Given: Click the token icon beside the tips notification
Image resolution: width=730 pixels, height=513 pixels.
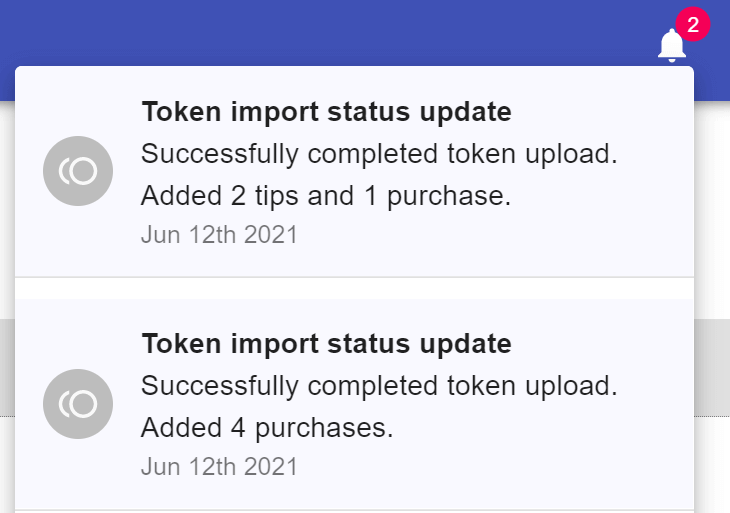Looking at the screenshot, I should [78, 171].
